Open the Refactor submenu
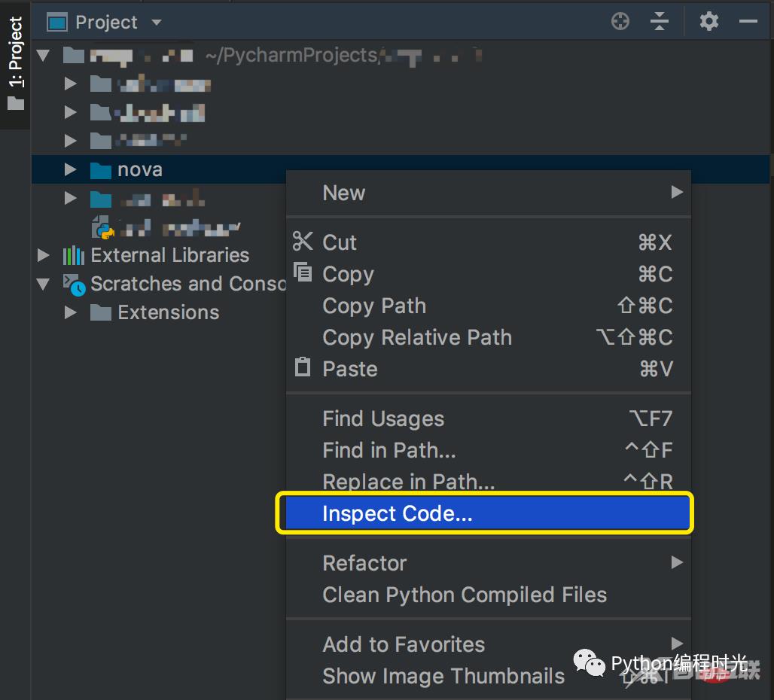The image size is (774, 700). click(364, 563)
